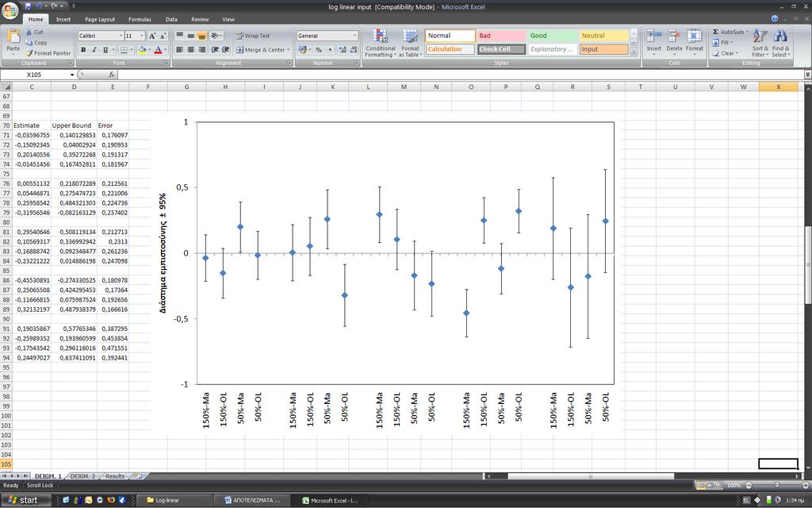Screen dimensions: 812x508
Task: Open the Formulas ribbon tab
Action: (x=140, y=19)
